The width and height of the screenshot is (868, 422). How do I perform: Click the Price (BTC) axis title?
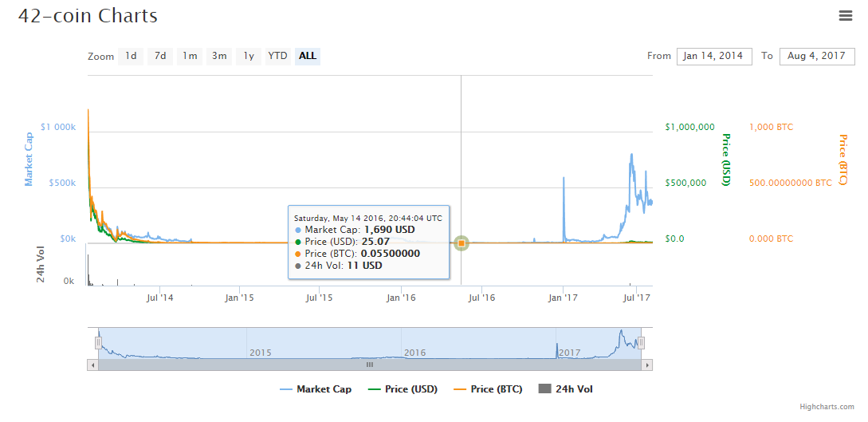tap(843, 160)
